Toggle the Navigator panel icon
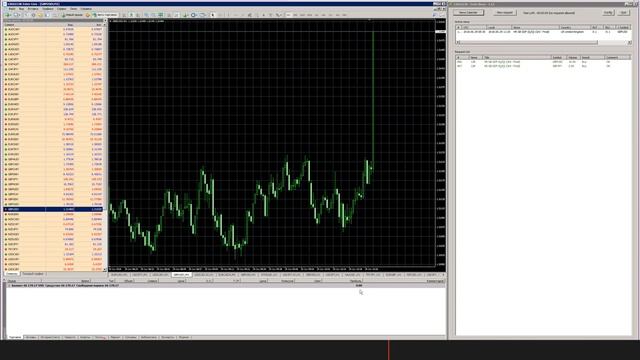The height and width of the screenshot is (360, 640). click(x=40, y=15)
